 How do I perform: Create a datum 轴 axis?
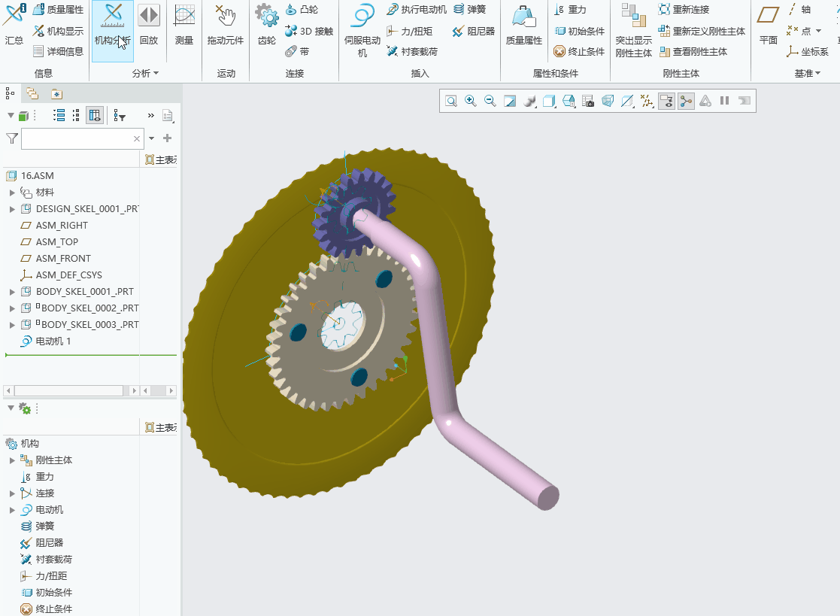click(799, 10)
